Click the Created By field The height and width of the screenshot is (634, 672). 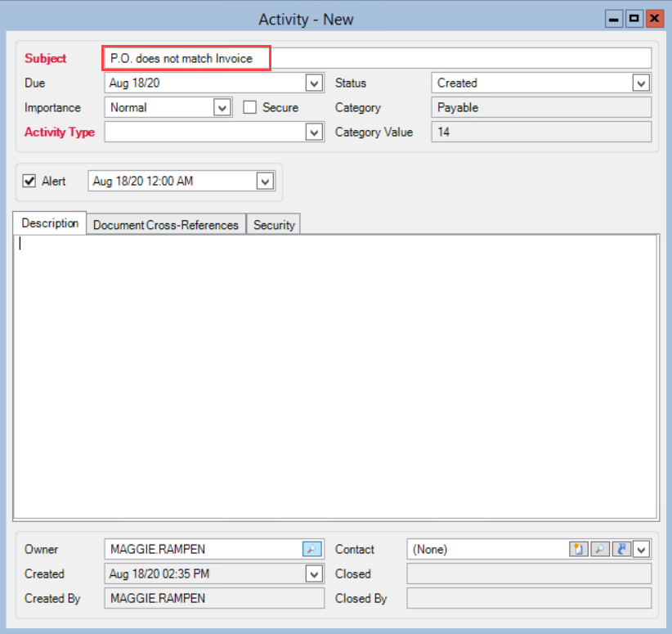[x=214, y=598]
